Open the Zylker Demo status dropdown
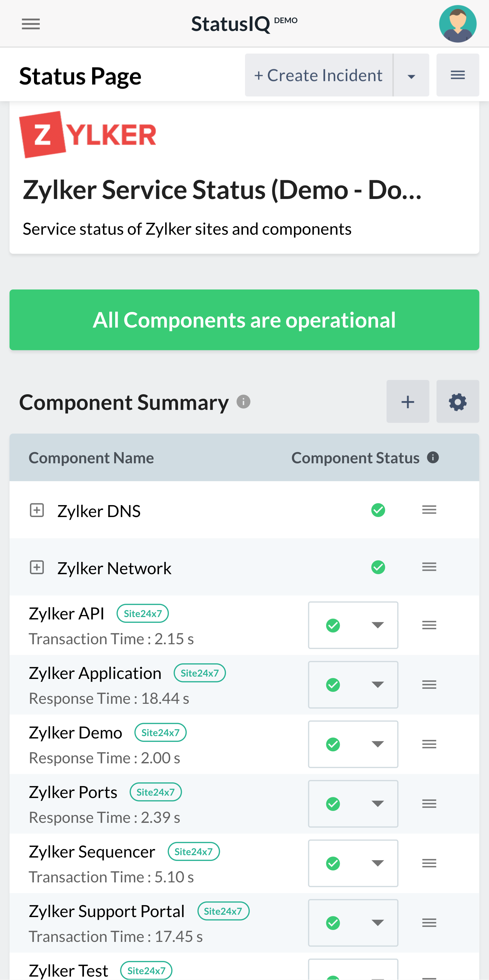 click(x=353, y=744)
